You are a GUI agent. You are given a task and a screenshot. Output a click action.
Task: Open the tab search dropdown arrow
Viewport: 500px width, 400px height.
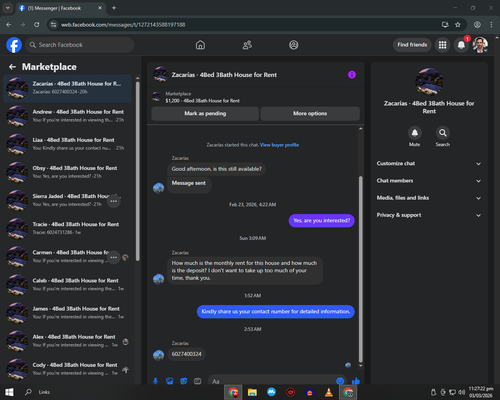8,8
